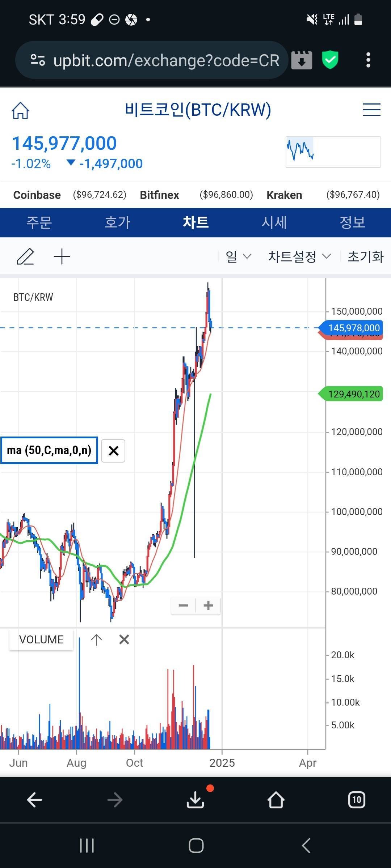This screenshot has width=391, height=868.
Task: Open the 시세 tab
Action: click(274, 222)
